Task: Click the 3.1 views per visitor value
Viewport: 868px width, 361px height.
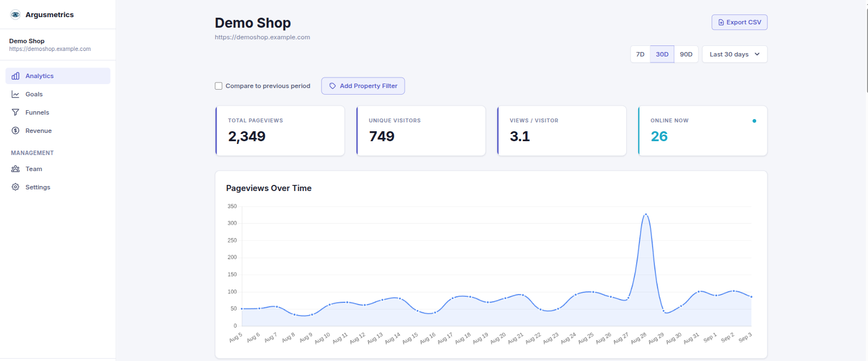Action: [x=520, y=136]
